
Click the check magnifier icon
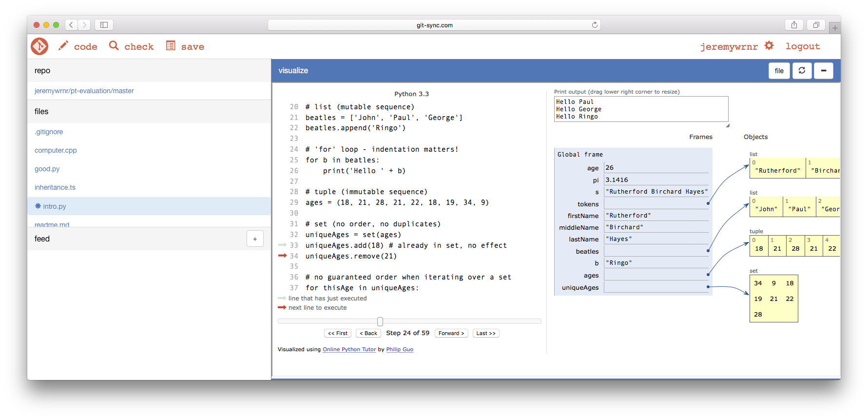click(114, 45)
